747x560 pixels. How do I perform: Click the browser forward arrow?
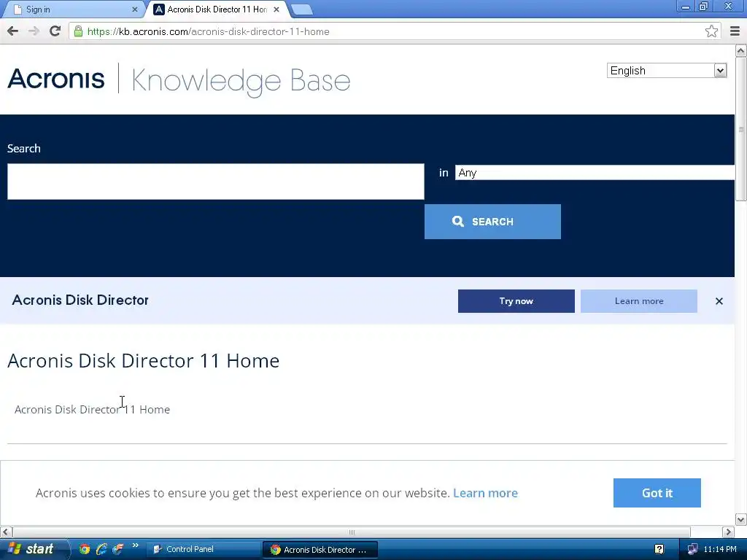coord(34,31)
